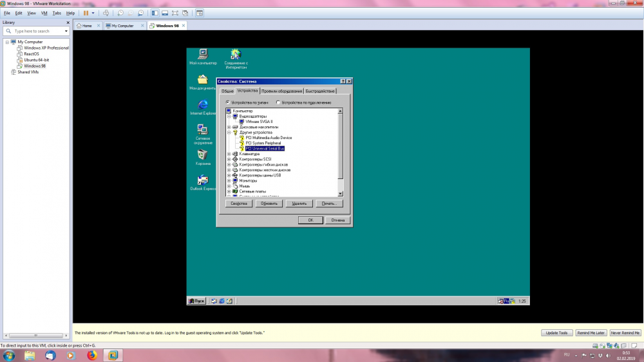Switch to the Быстродействие tab
Image resolution: width=644 pixels, height=362 pixels.
[320, 91]
